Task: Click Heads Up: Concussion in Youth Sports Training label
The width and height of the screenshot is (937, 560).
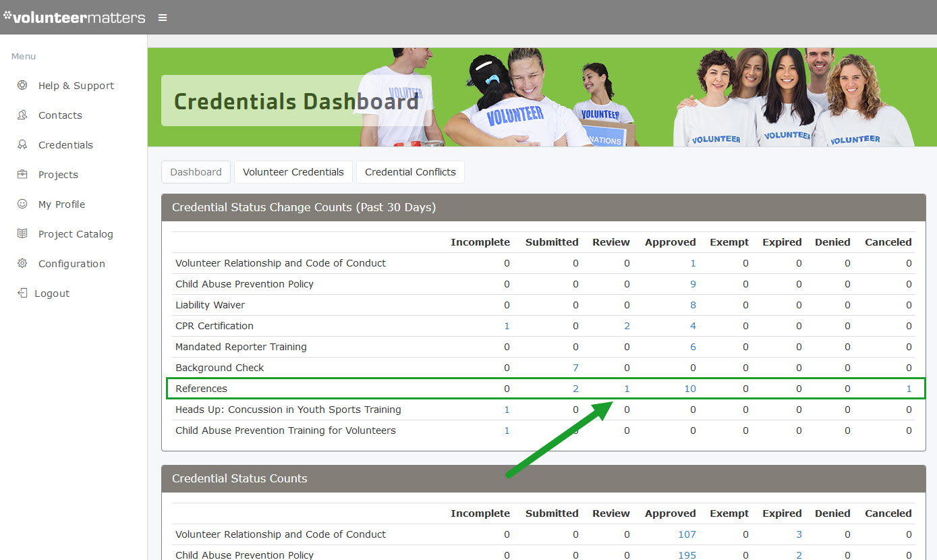Action: 288,410
